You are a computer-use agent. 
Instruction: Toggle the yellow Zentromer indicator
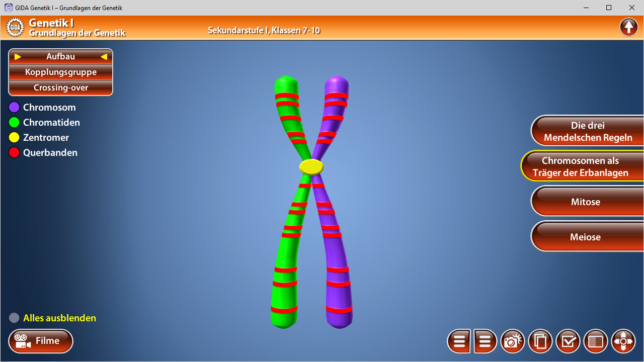14,137
